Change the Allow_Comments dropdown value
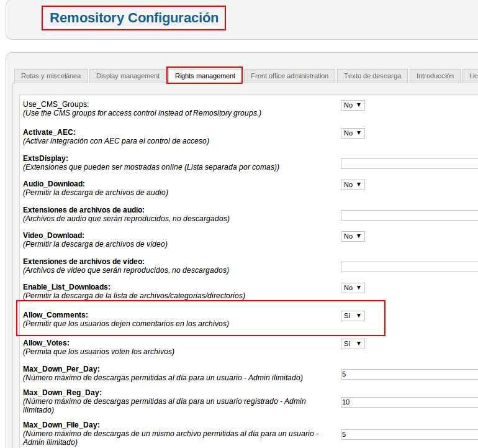 pyautogui.click(x=353, y=316)
